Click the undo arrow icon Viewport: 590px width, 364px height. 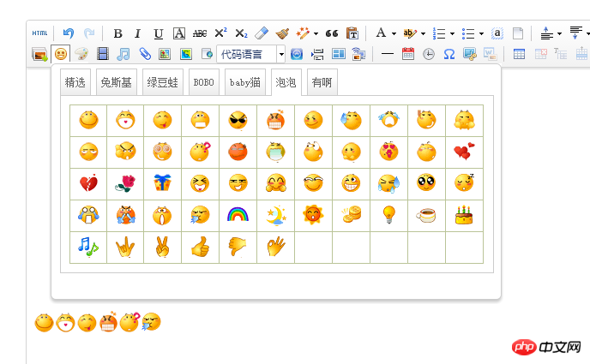point(69,33)
